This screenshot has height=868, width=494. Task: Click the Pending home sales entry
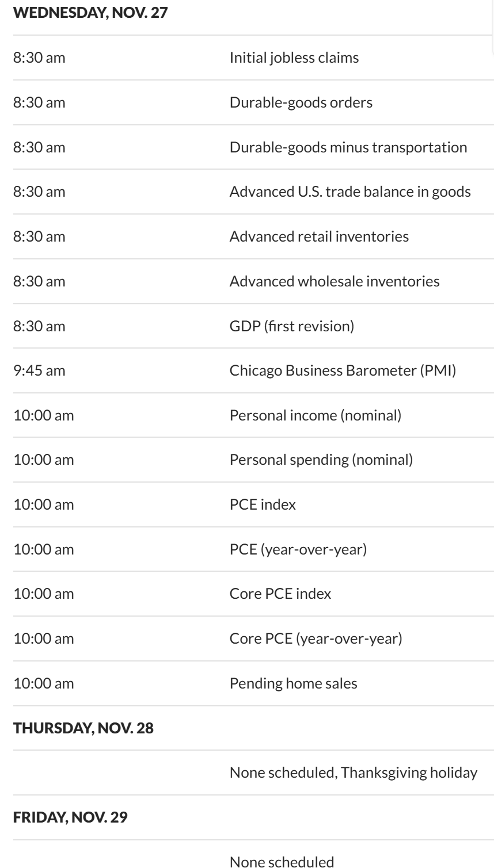(293, 683)
